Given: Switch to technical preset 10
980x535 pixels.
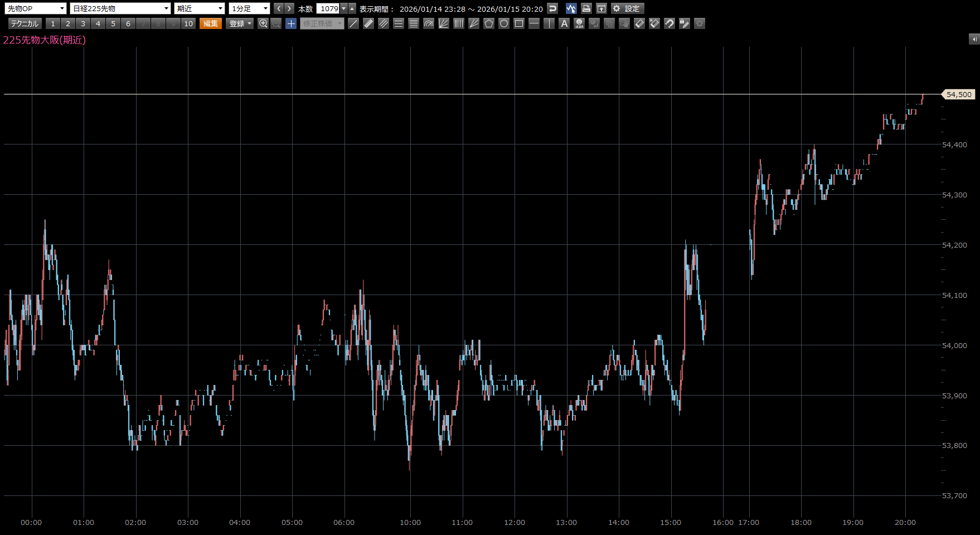Looking at the screenshot, I should (188, 23).
